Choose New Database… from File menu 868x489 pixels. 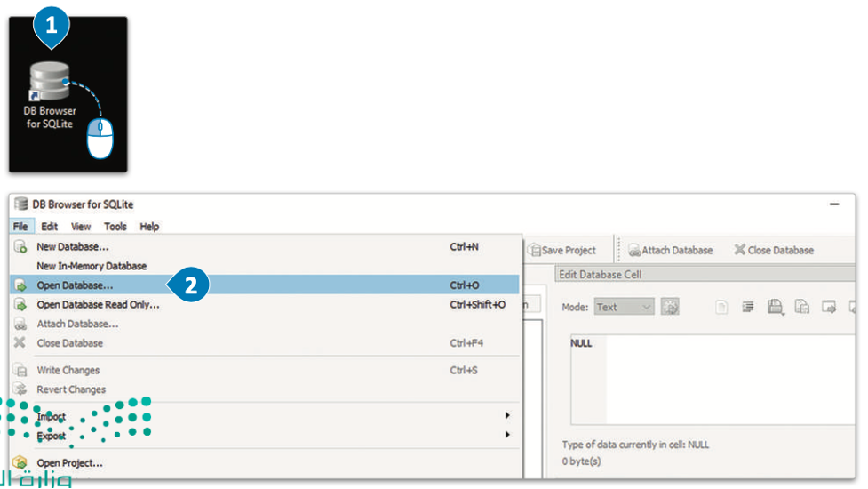(x=265, y=247)
